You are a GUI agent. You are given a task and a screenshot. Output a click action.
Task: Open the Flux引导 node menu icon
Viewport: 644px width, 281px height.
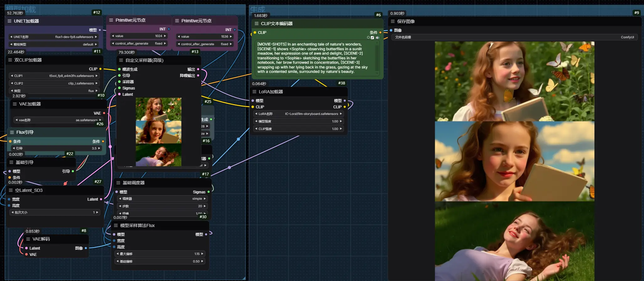[12, 132]
